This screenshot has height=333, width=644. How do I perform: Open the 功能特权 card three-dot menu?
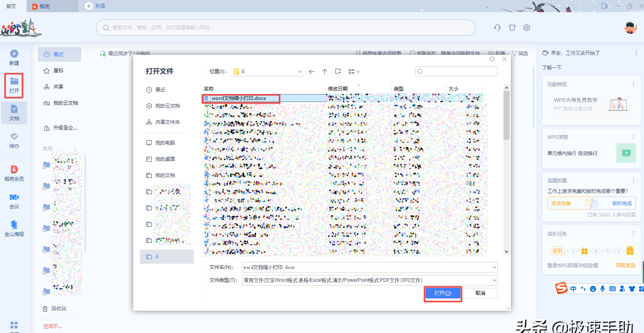[x=633, y=84]
